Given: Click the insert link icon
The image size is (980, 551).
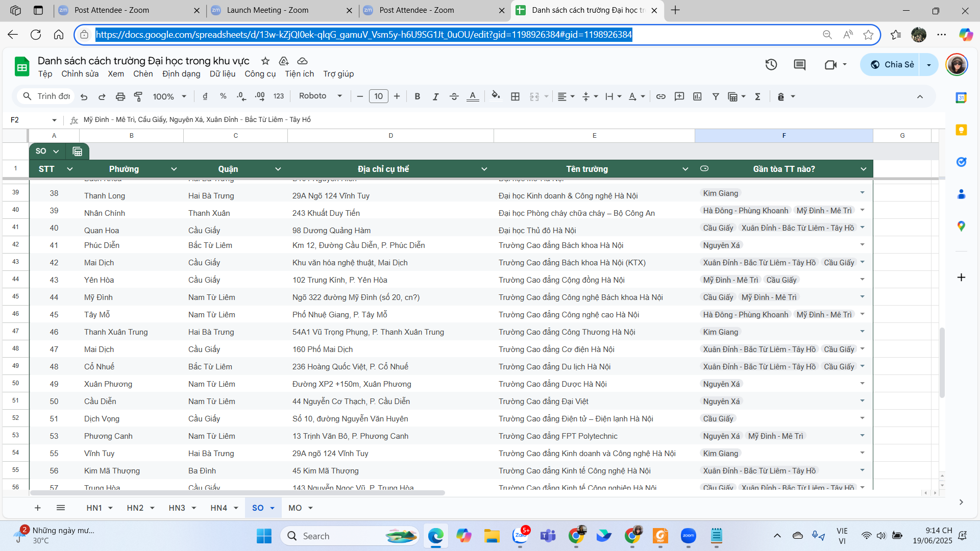Looking at the screenshot, I should 660,96.
